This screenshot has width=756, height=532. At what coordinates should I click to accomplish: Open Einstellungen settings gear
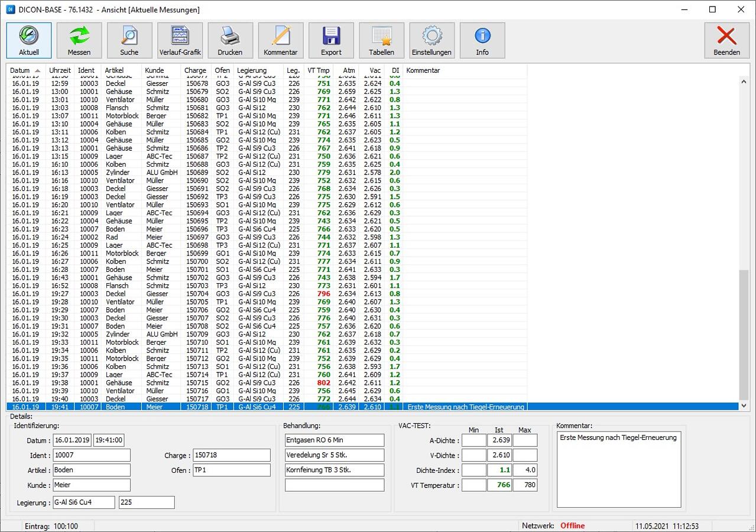(x=431, y=40)
